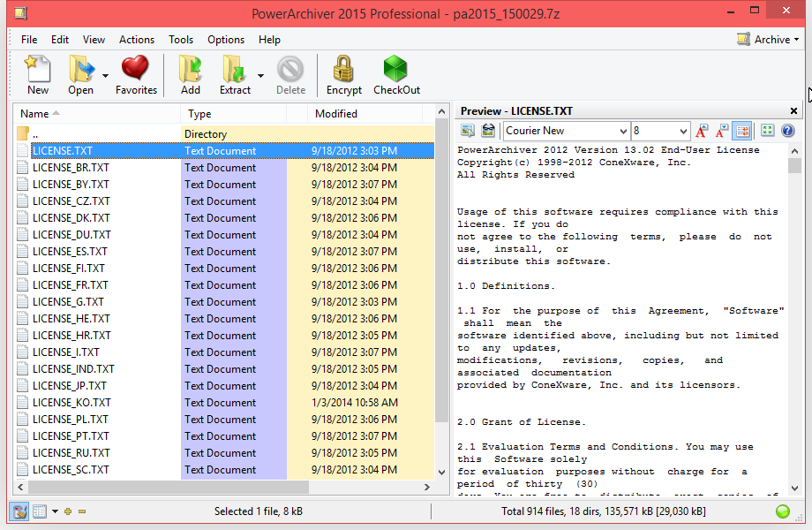Screen dimensions: 812x530
Task: Click the file icon beside LICENSE_JP.TXT
Action: pyautogui.click(x=22, y=385)
